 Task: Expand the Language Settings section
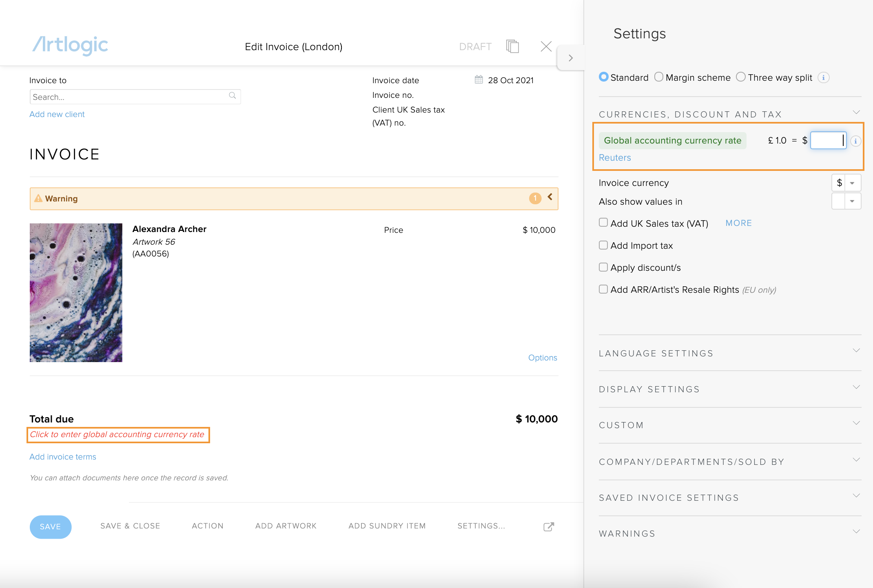856,351
